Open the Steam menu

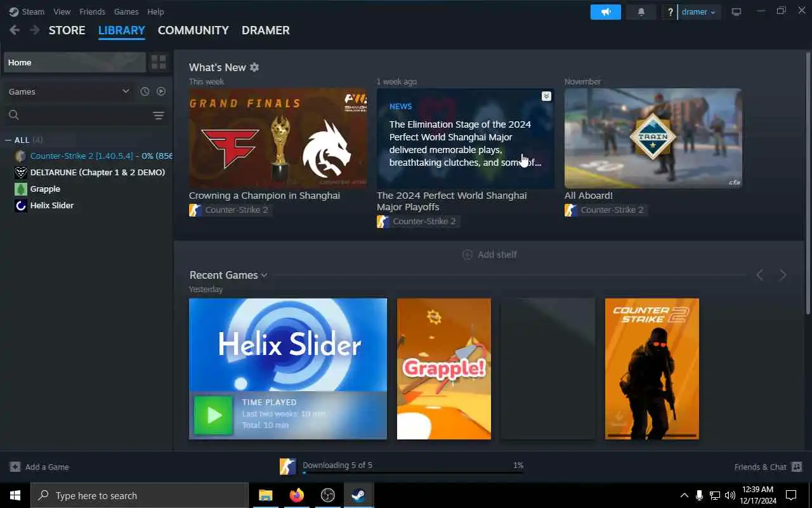[x=33, y=12]
